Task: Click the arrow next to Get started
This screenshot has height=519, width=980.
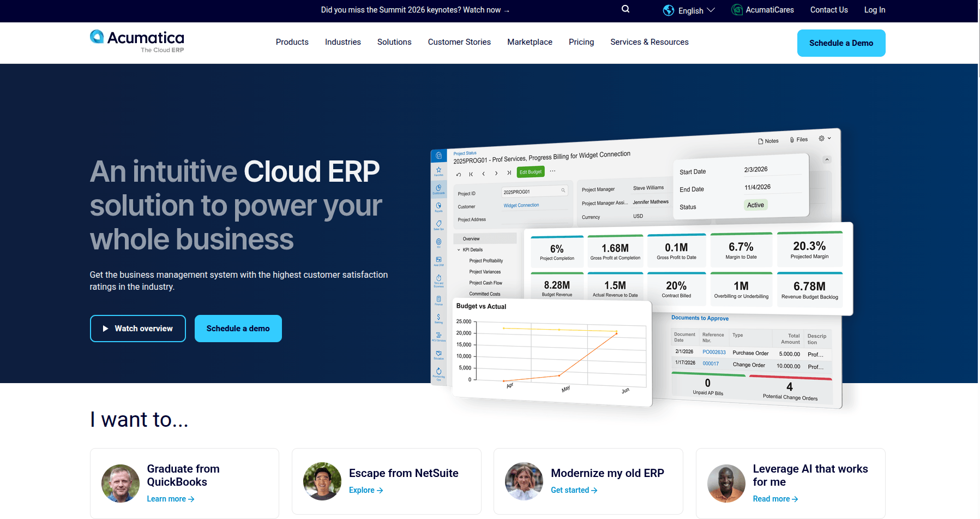Action: [x=594, y=491]
